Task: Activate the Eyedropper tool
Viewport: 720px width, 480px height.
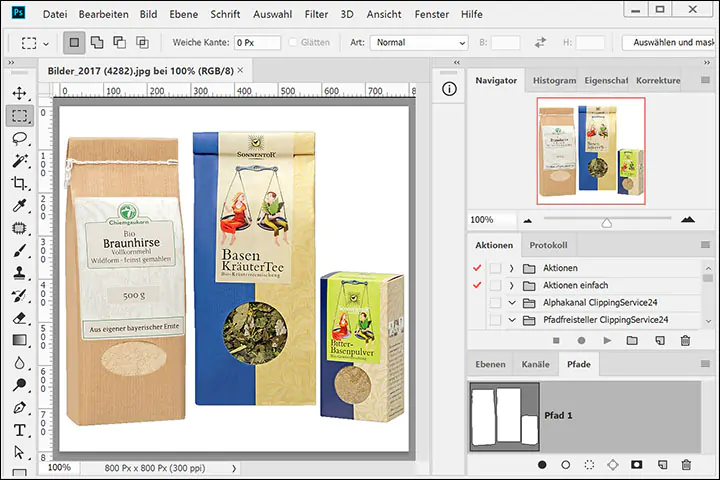Action: 19,206
